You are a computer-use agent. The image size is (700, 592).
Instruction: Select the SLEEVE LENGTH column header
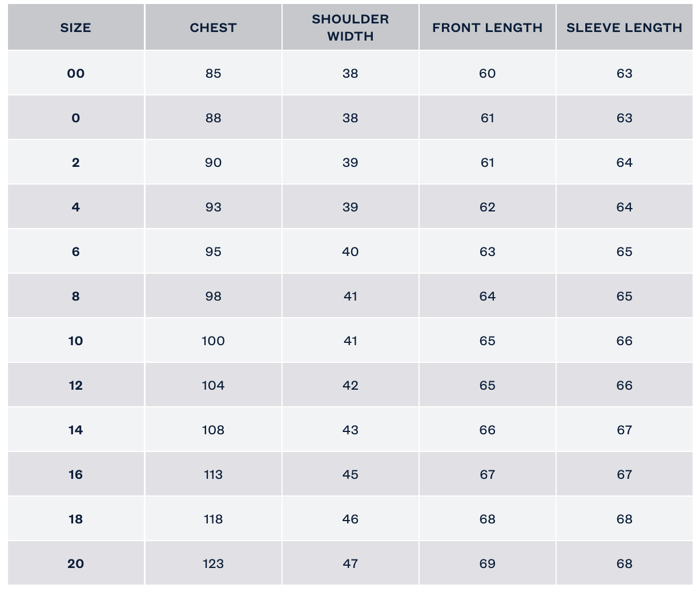[x=624, y=27]
